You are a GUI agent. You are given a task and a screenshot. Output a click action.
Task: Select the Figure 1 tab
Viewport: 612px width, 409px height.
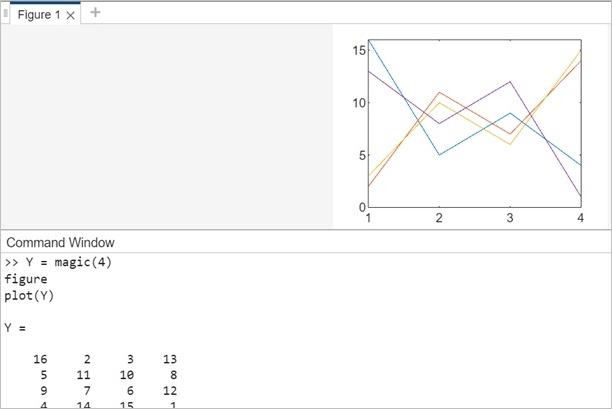coord(38,15)
